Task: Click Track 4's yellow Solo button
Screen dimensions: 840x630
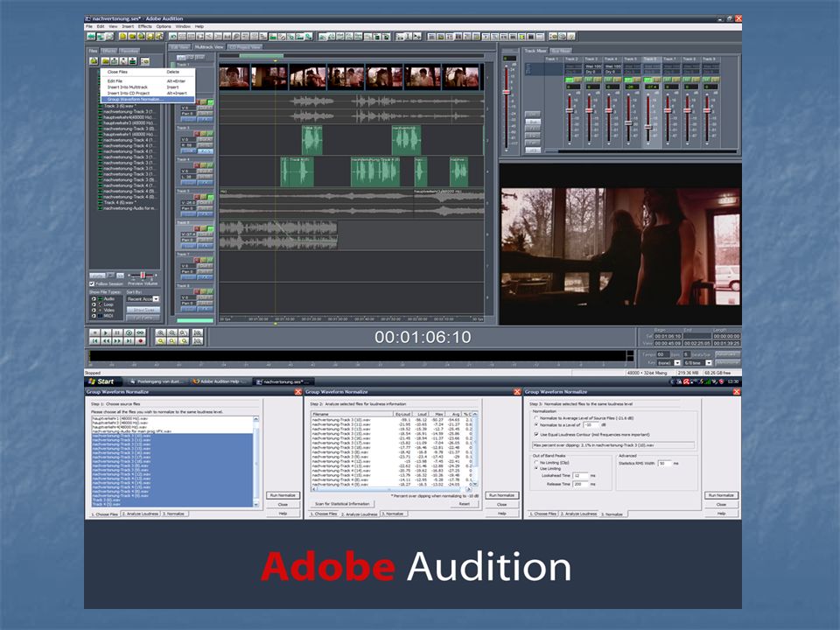Action: [204, 165]
